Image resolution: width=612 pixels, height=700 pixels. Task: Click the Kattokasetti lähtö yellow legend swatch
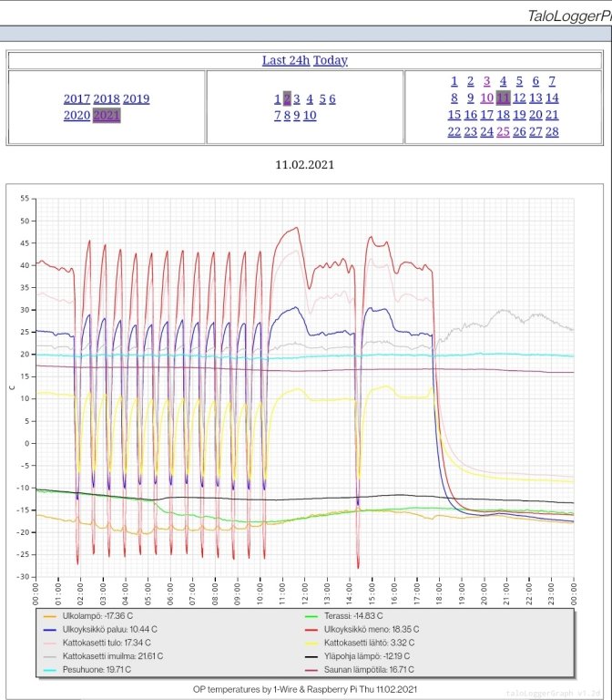point(310,643)
